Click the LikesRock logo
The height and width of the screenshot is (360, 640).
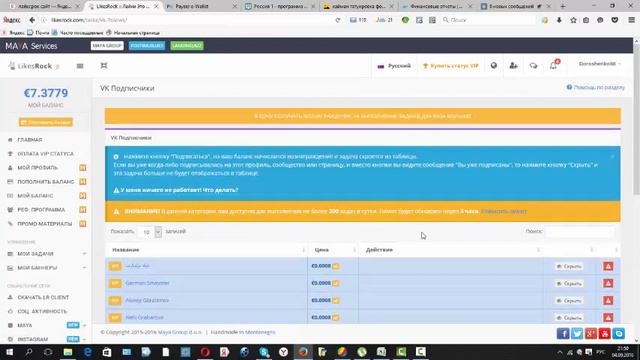pyautogui.click(x=34, y=66)
